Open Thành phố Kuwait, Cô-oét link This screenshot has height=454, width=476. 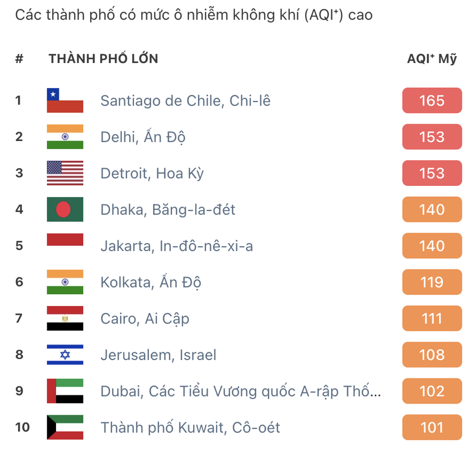[190, 427]
